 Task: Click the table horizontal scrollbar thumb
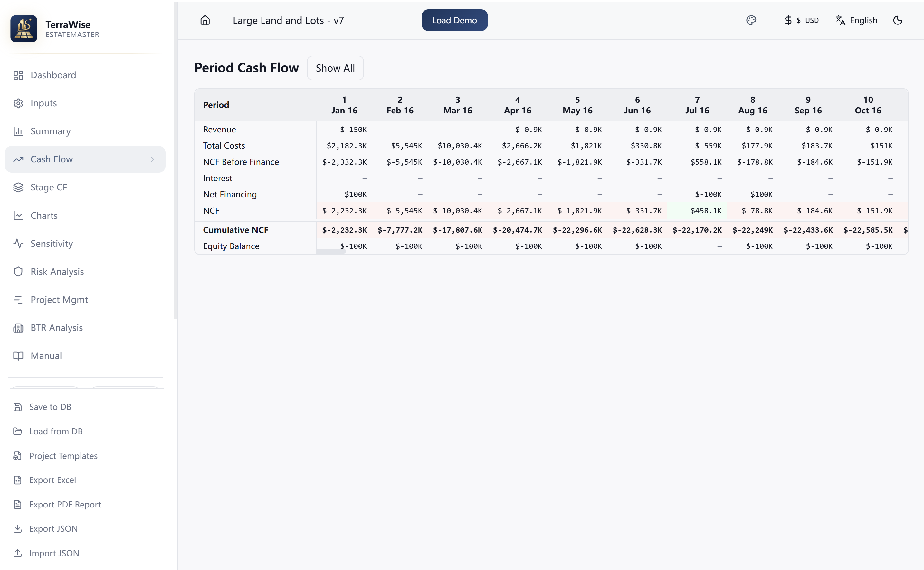(x=331, y=251)
